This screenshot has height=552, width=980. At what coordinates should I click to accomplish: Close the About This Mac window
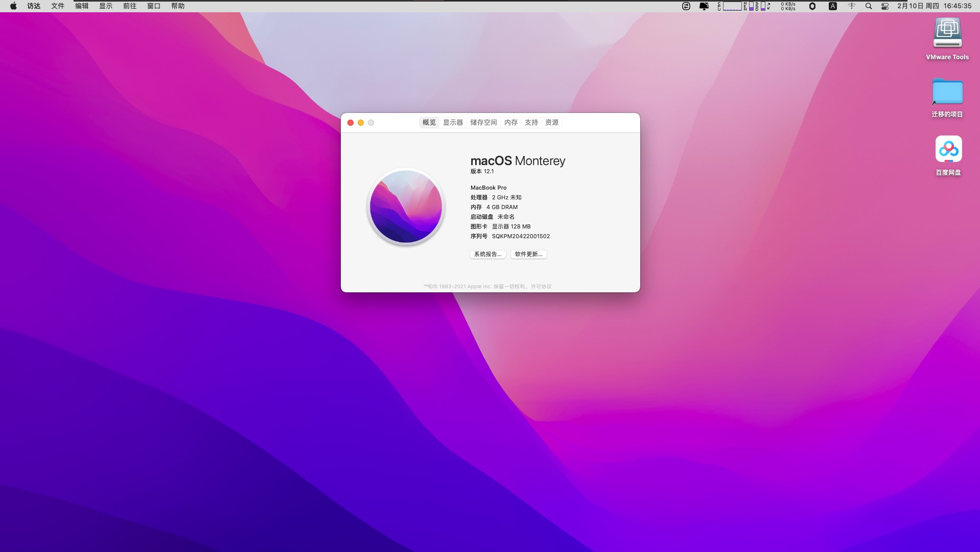tap(351, 123)
